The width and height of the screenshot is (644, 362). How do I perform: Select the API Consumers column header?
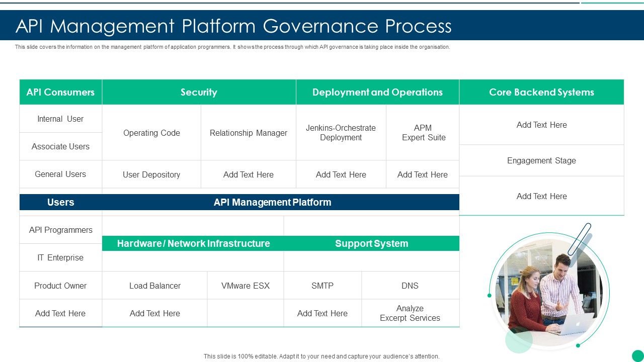coord(60,92)
